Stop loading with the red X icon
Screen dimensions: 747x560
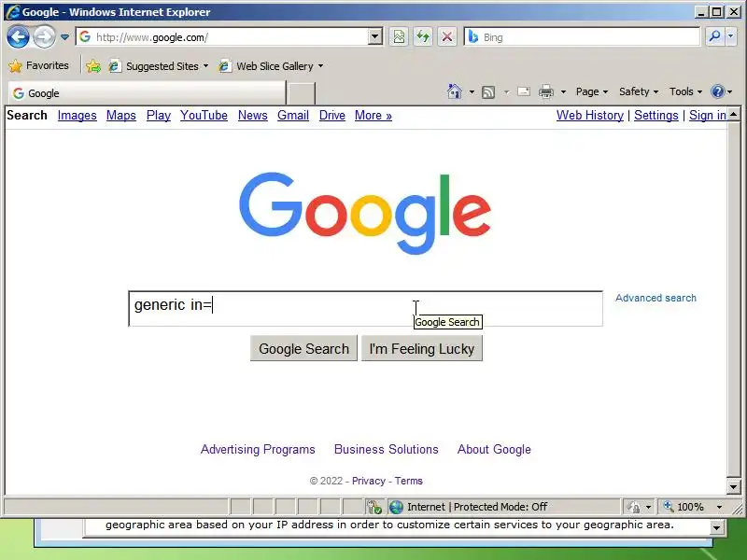(x=447, y=36)
